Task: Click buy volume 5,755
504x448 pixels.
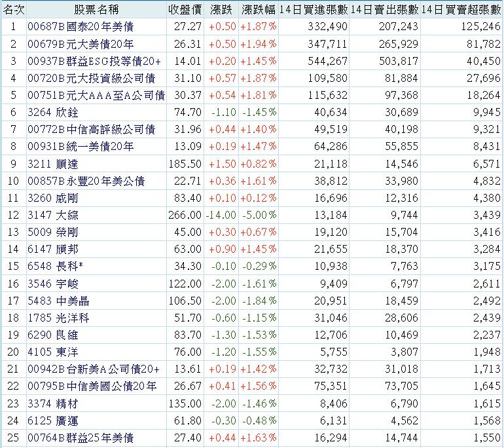Action: point(334,352)
